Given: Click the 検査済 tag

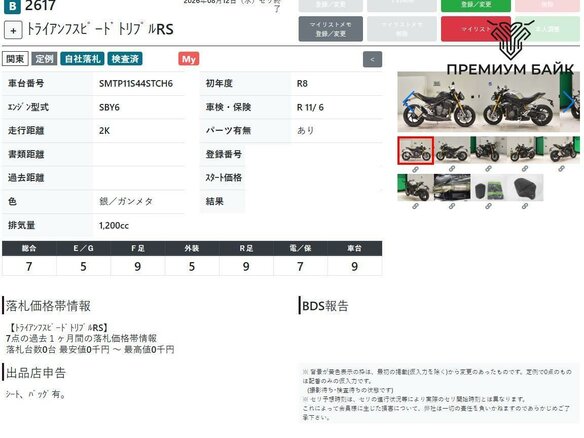Looking at the screenshot, I should tap(125, 59).
